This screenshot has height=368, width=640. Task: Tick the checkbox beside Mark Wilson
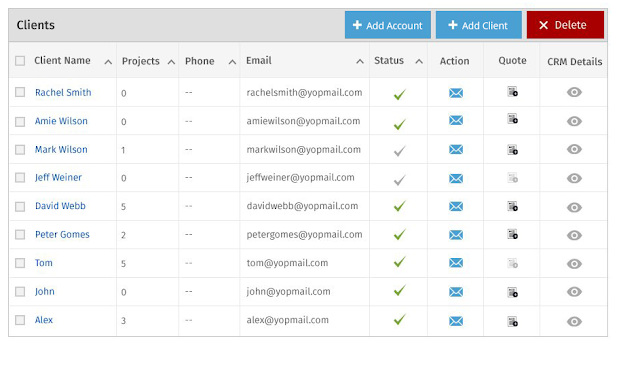(x=20, y=150)
